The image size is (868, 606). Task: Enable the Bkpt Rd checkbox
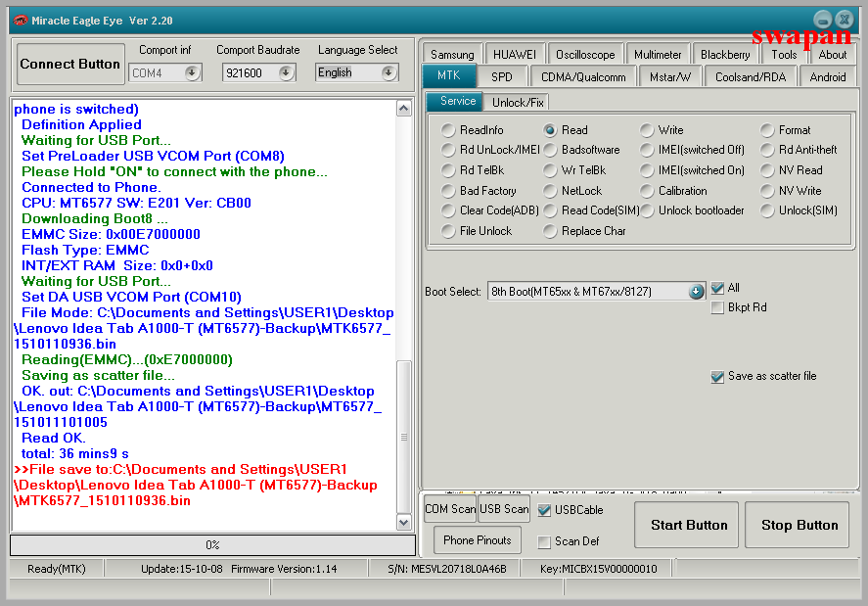pos(717,307)
